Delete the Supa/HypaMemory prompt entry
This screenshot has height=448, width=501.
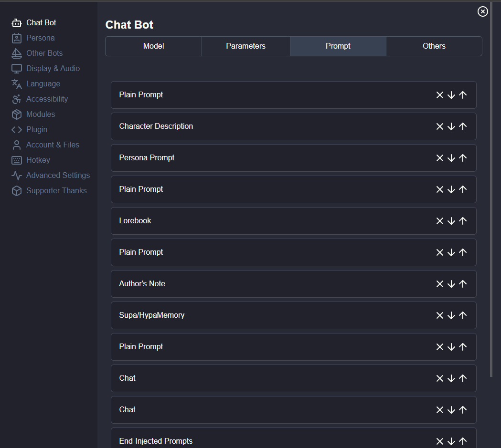(x=440, y=315)
